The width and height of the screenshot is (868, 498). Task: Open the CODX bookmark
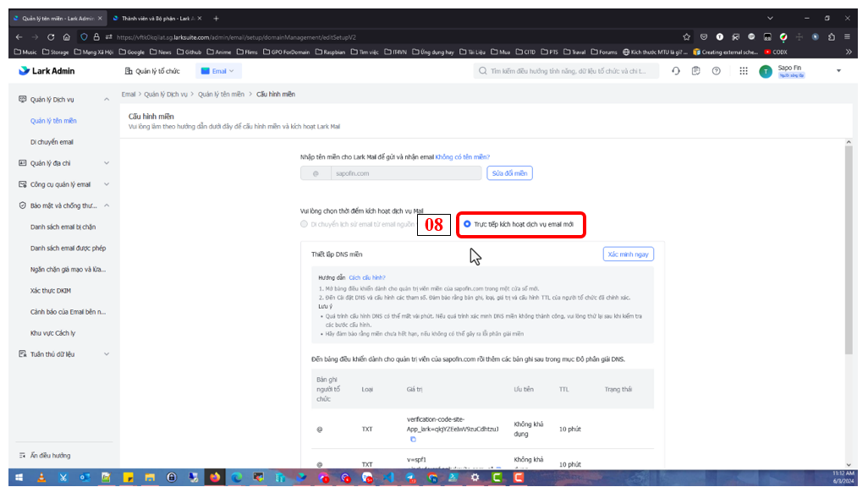776,52
